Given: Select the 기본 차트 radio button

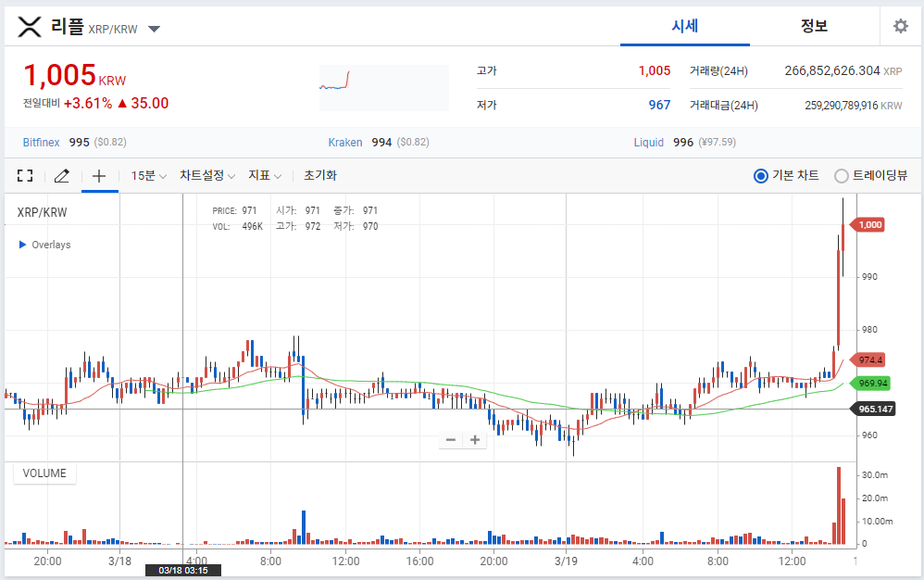Looking at the screenshot, I should coord(761,176).
